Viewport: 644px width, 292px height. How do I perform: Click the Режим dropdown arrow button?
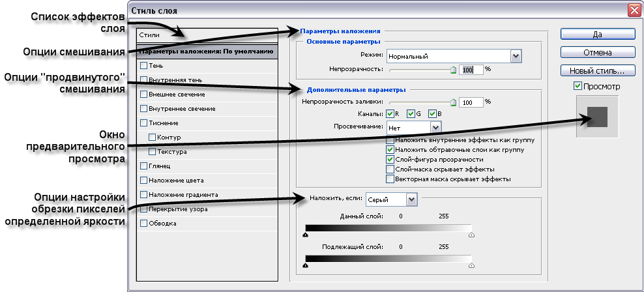coord(516,56)
